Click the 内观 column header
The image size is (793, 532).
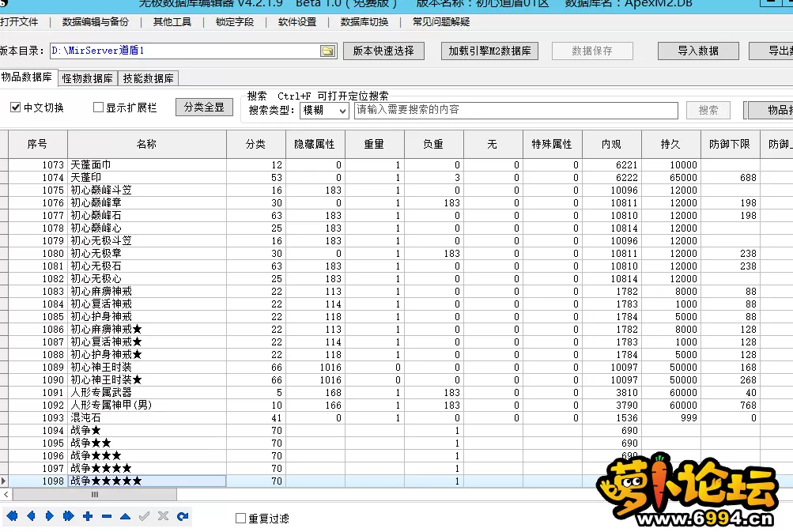(x=612, y=144)
